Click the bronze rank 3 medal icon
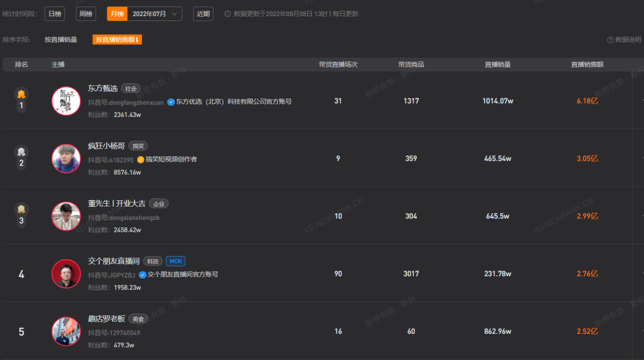The width and height of the screenshot is (644, 360). [21, 209]
